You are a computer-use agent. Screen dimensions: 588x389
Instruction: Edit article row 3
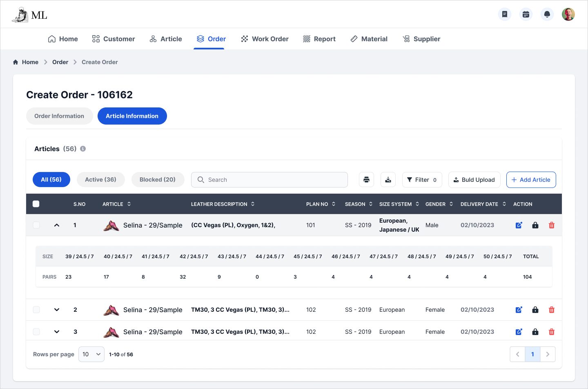click(519, 332)
